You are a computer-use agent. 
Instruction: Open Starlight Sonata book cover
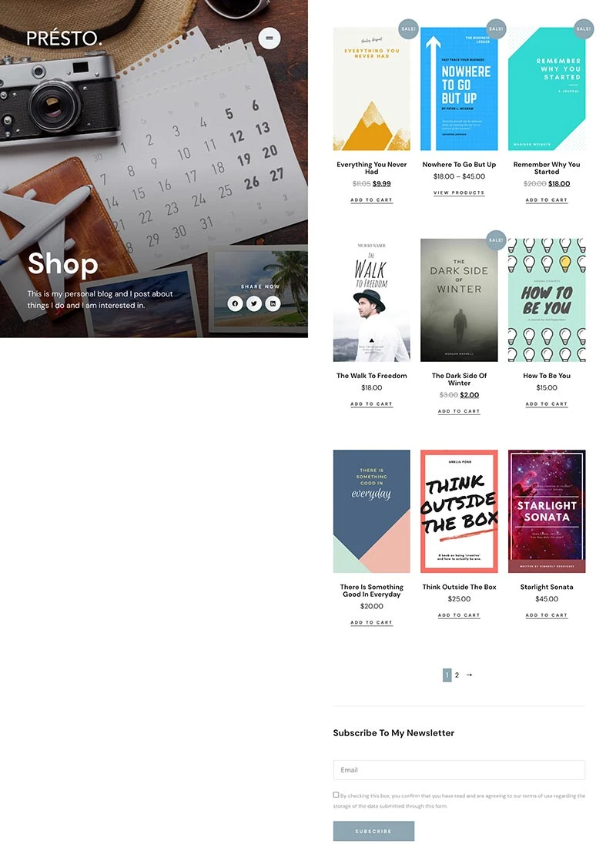[x=547, y=511]
